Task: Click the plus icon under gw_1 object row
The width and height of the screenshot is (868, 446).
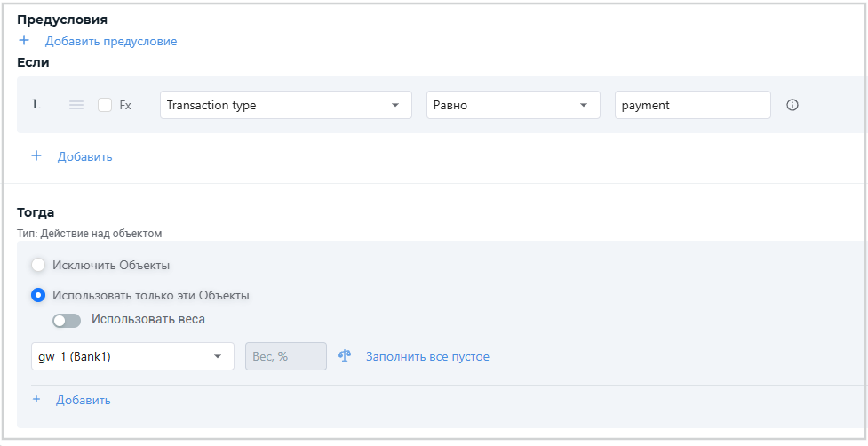Action: pos(36,400)
